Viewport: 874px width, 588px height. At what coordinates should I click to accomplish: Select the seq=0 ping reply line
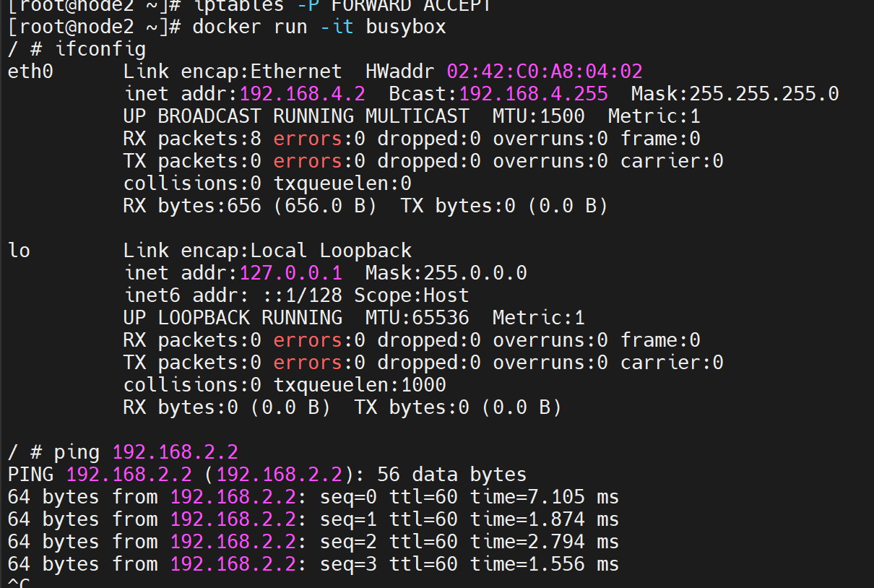click(311, 496)
